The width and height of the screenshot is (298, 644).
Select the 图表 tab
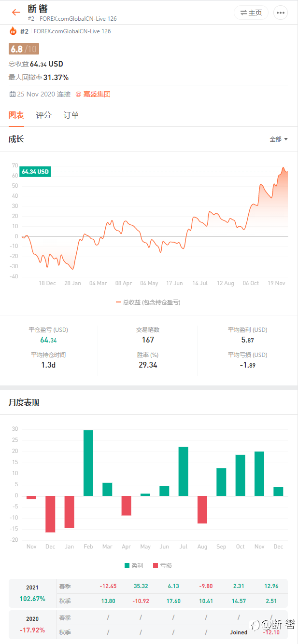coord(16,115)
